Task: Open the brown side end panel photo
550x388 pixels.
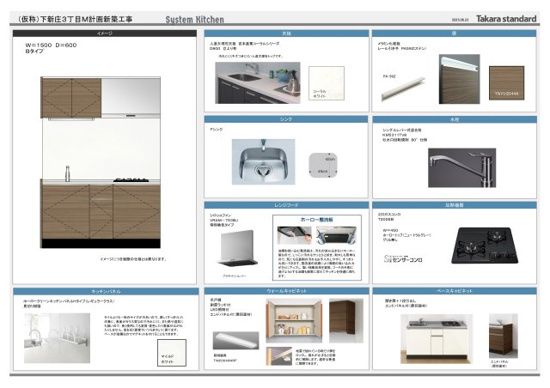Action: click(x=503, y=336)
